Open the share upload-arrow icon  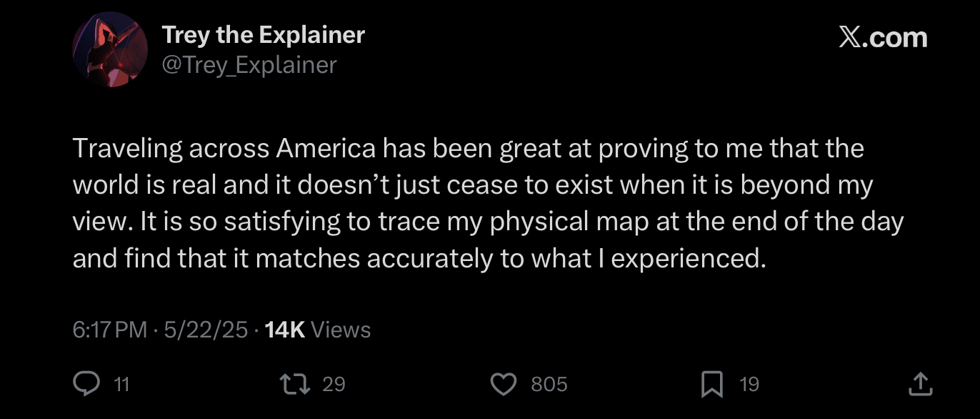920,385
